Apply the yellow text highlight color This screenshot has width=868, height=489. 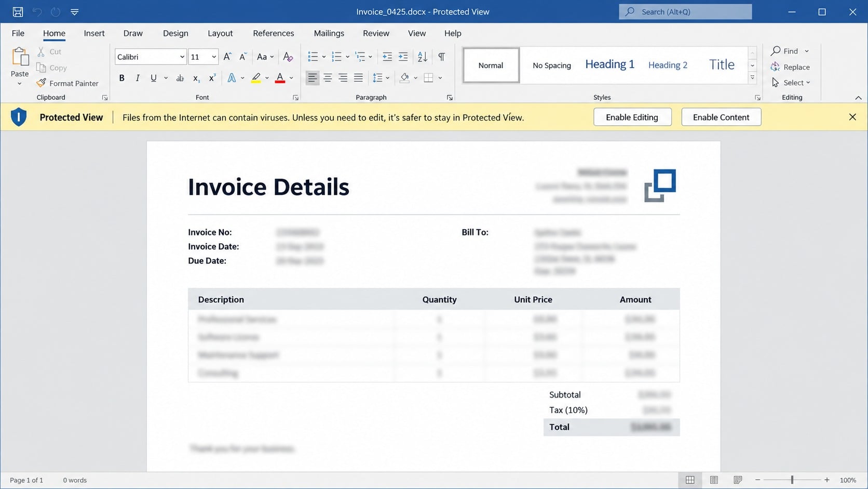coord(256,78)
